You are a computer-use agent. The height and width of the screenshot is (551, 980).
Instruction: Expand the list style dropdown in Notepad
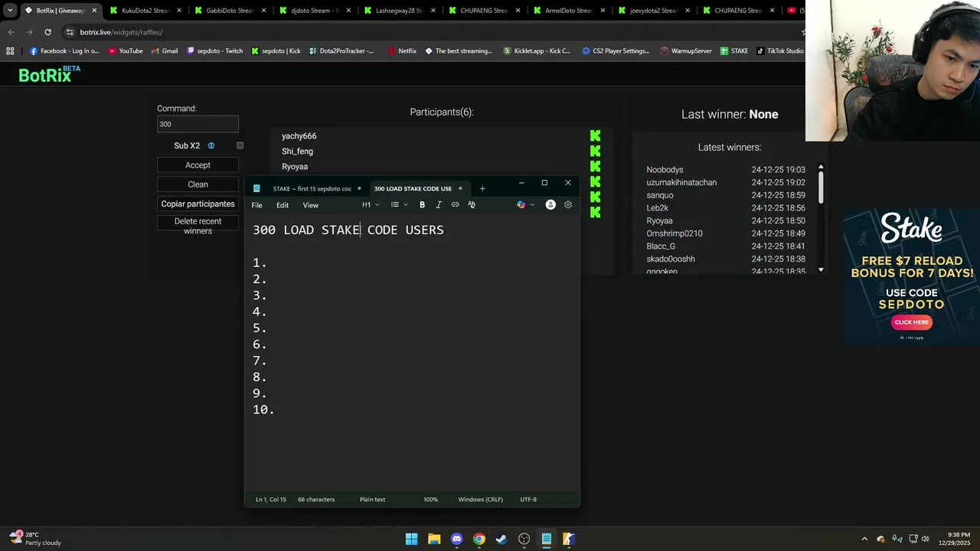(x=399, y=205)
